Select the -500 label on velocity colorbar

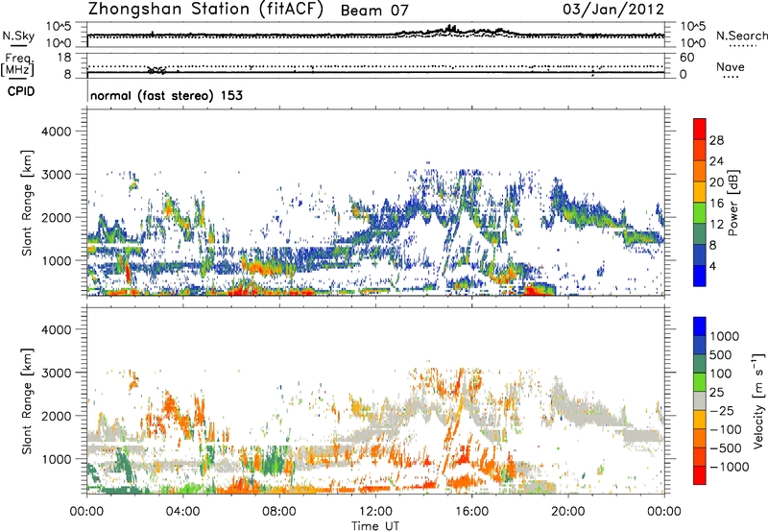(726, 448)
